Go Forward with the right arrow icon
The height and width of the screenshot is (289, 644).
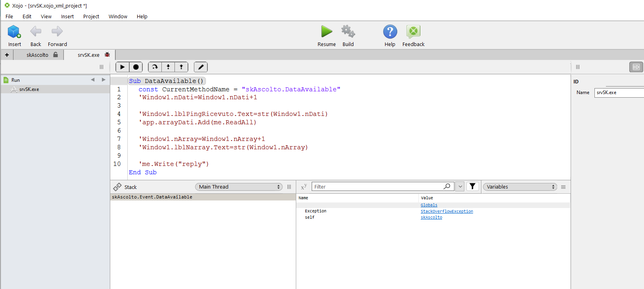[x=57, y=31]
